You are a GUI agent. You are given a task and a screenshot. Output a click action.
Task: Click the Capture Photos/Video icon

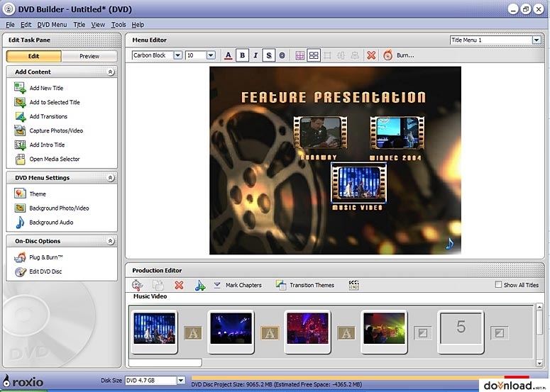[20, 130]
